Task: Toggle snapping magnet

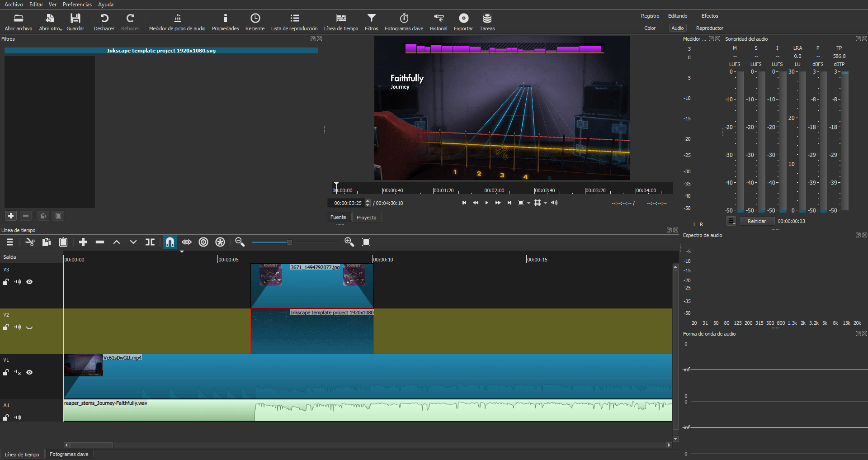Action: click(170, 242)
